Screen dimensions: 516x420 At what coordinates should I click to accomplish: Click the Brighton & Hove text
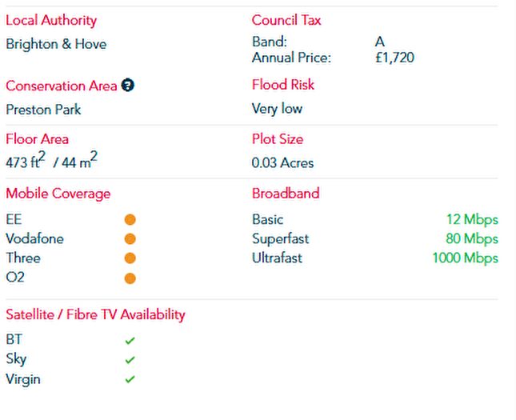[56, 45]
